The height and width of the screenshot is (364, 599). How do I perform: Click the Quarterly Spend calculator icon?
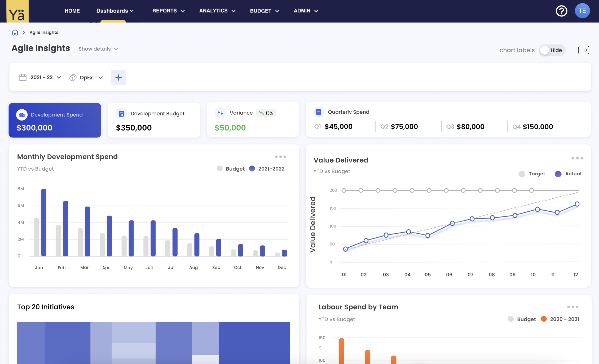point(319,112)
